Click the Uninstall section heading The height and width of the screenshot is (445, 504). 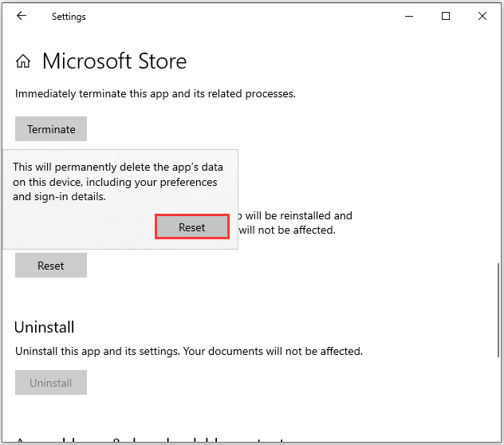coord(45,327)
